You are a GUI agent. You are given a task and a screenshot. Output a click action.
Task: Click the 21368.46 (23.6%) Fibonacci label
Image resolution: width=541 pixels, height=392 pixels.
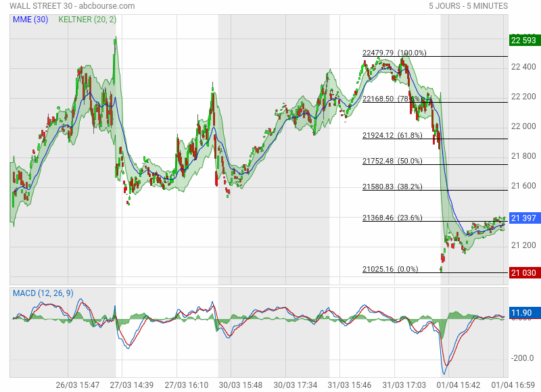pos(392,218)
